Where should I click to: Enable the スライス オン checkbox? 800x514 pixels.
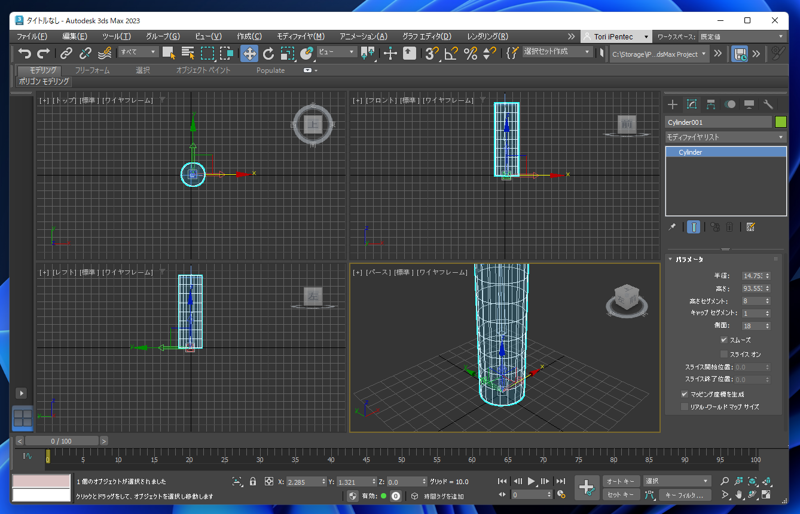(x=724, y=354)
